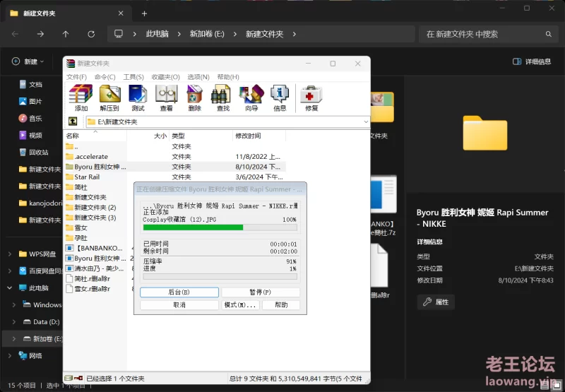Open the 帮助(H) menu in WinRAR
This screenshot has width=565, height=392.
tap(228, 77)
